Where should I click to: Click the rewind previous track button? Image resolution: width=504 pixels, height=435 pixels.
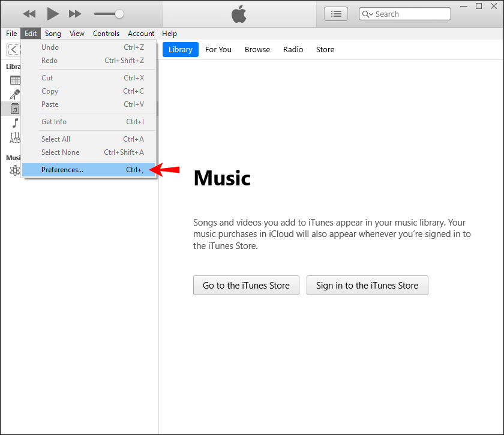point(29,14)
